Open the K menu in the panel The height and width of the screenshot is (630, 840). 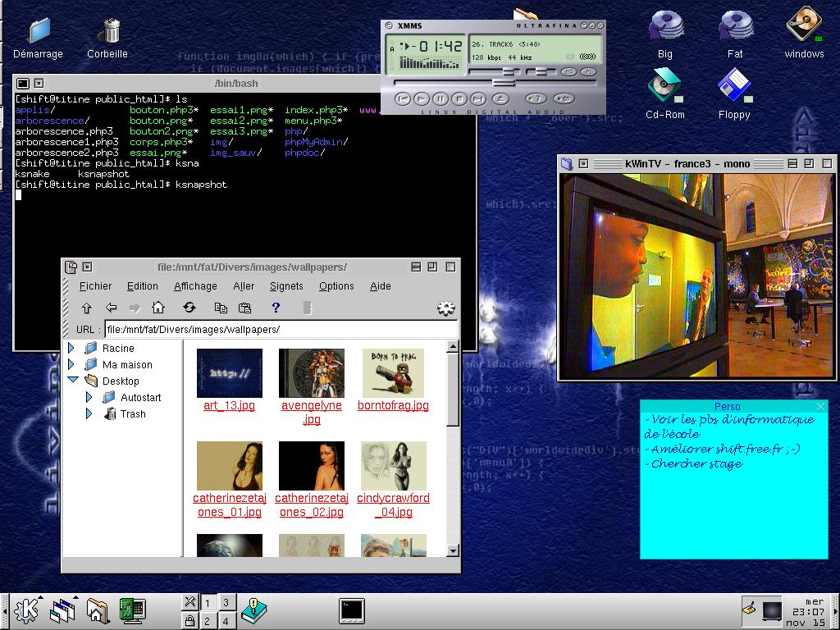tap(27, 610)
